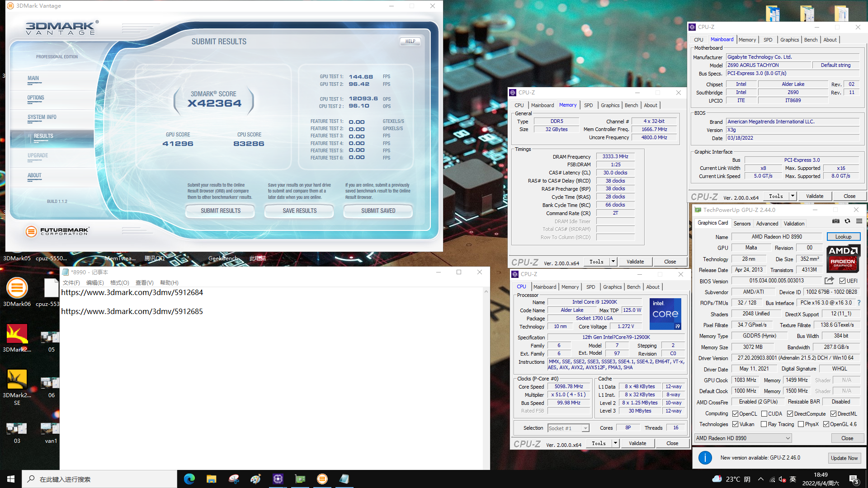Toggle the DirectCompute checkbox
This screenshot has height=488, width=868.
coord(790,414)
